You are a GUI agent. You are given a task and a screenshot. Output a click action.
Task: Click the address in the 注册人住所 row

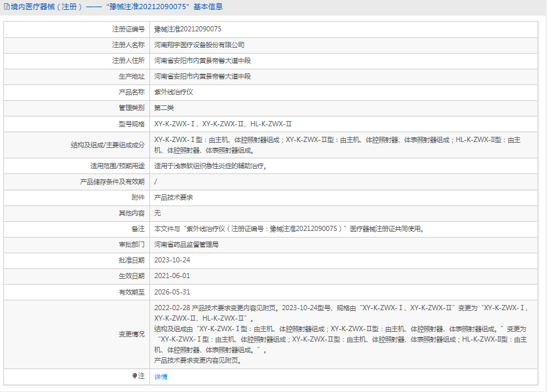(x=202, y=61)
